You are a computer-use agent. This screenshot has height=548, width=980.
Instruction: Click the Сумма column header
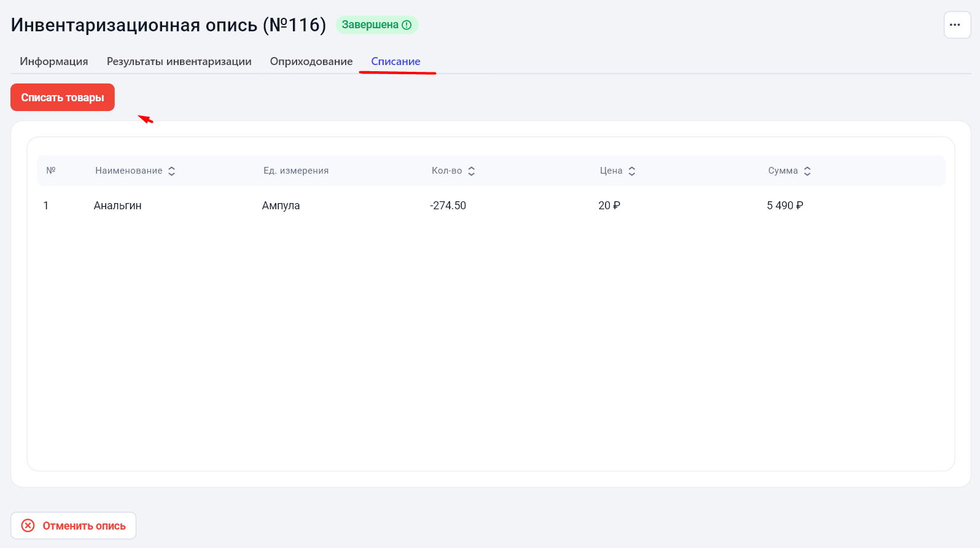coord(783,171)
